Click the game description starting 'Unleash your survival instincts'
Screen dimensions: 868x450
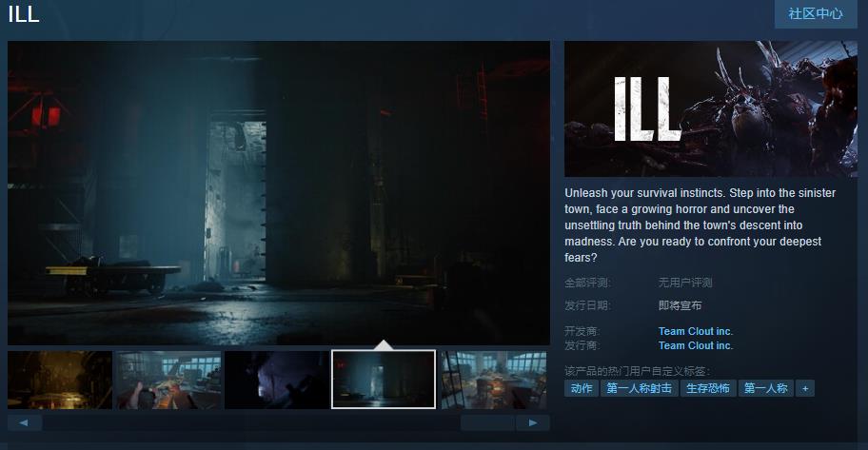pyautogui.click(x=700, y=225)
